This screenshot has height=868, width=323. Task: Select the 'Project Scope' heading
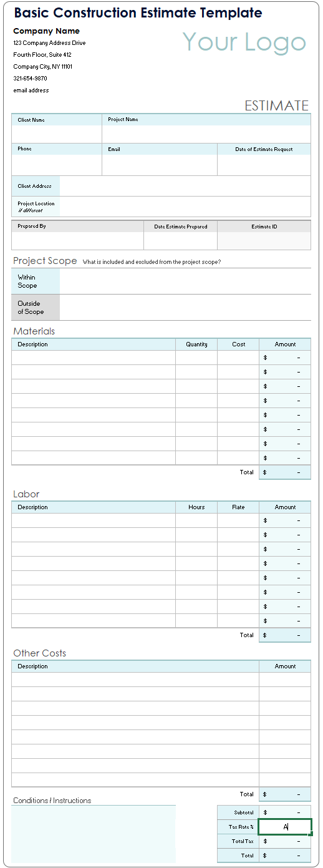pyautogui.click(x=45, y=261)
